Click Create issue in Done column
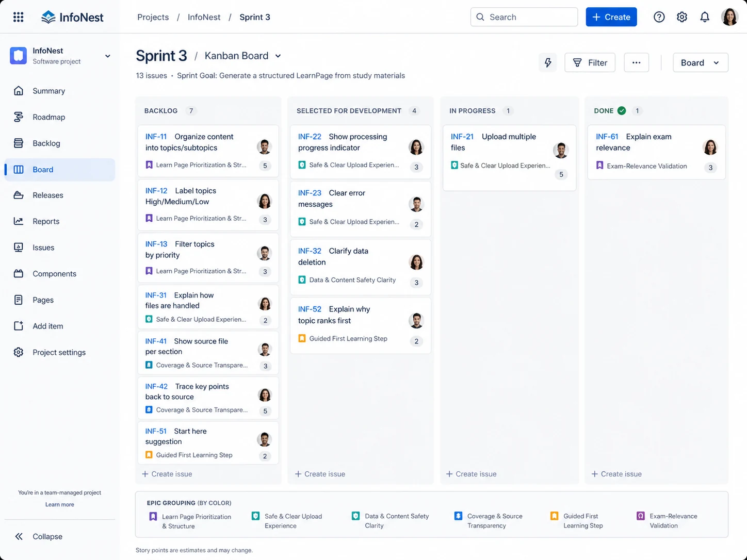This screenshot has width=747, height=560. pos(616,474)
